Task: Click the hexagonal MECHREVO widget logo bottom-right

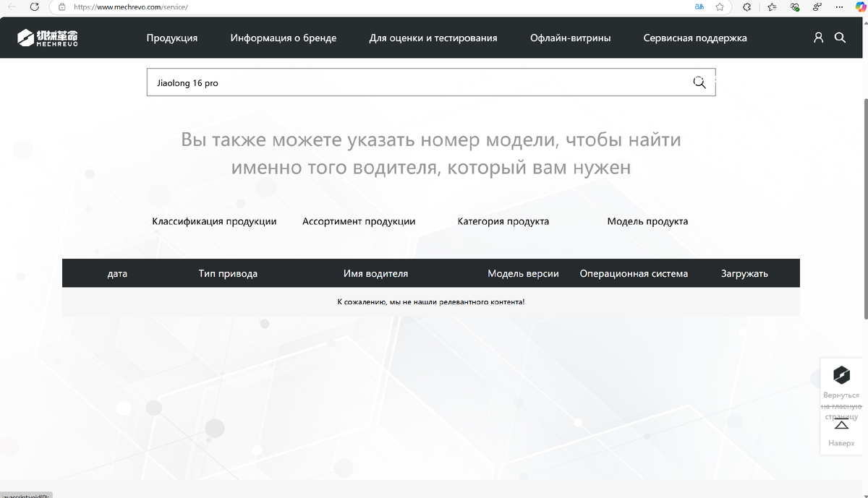Action: click(841, 375)
